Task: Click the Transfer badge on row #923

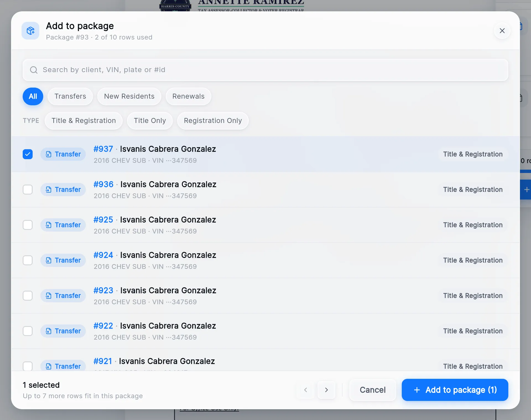Action: click(x=63, y=296)
